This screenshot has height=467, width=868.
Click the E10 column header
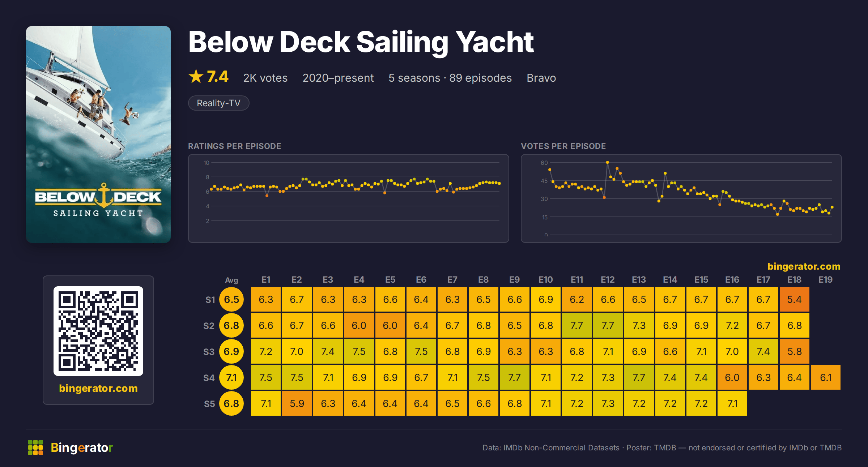[x=545, y=280]
